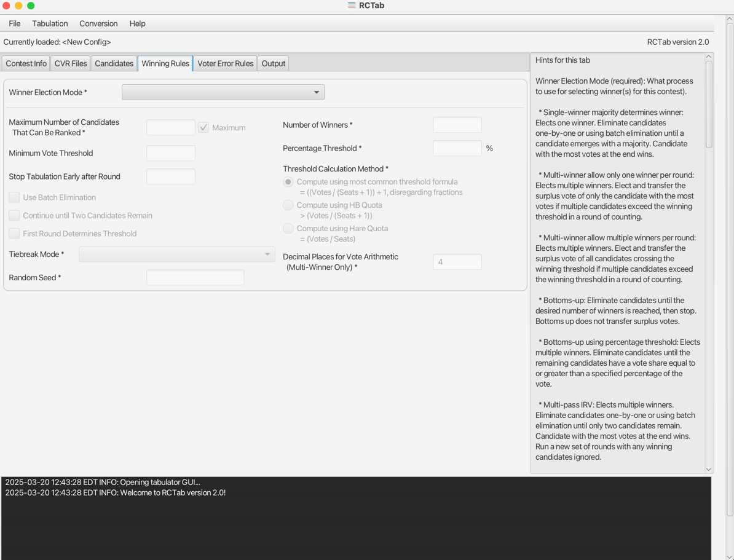Click the Minimum Vote Threshold field

(x=171, y=153)
